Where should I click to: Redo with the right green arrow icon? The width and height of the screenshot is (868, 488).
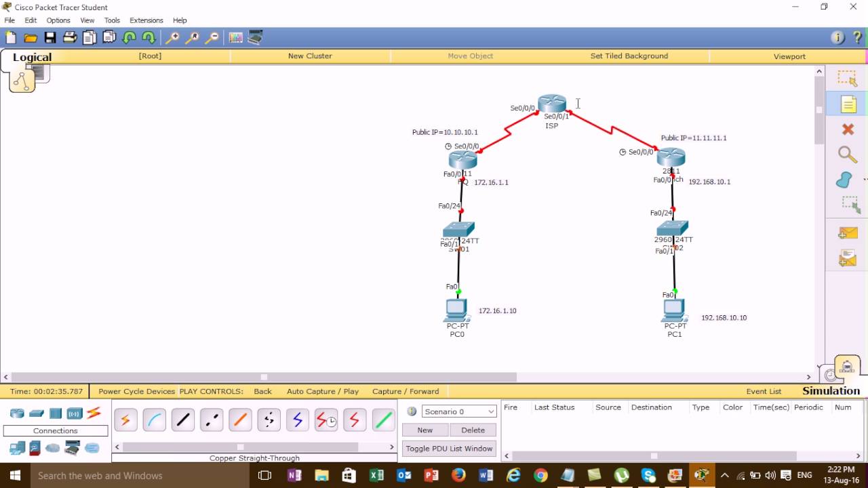pyautogui.click(x=149, y=38)
